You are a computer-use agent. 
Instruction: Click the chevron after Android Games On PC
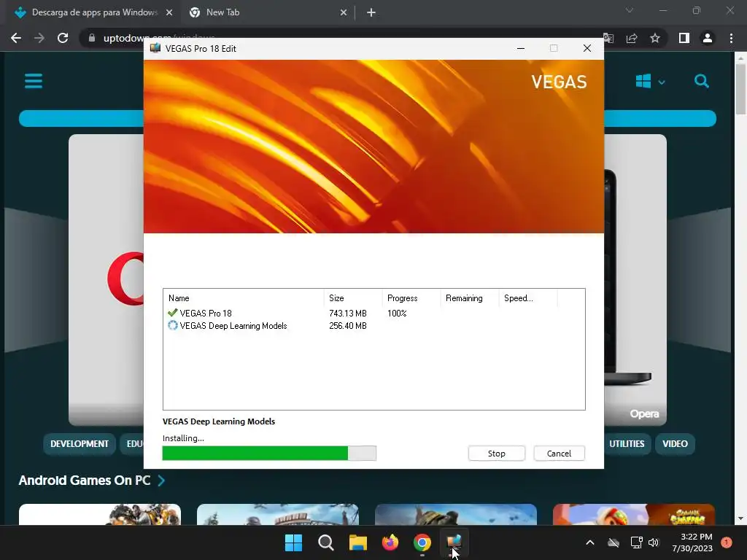click(x=161, y=481)
